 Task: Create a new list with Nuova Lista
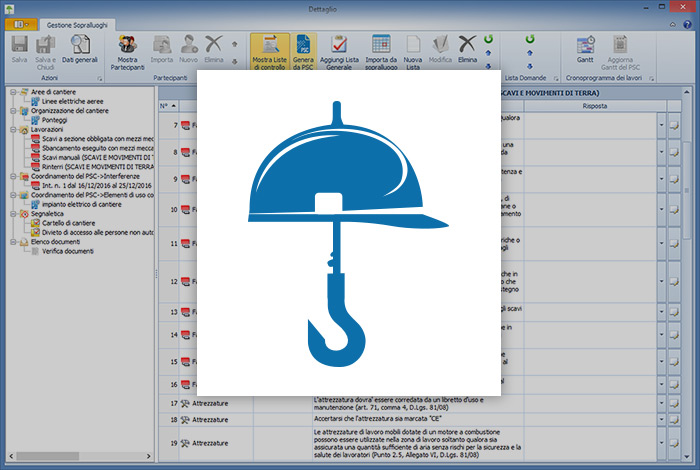click(412, 50)
